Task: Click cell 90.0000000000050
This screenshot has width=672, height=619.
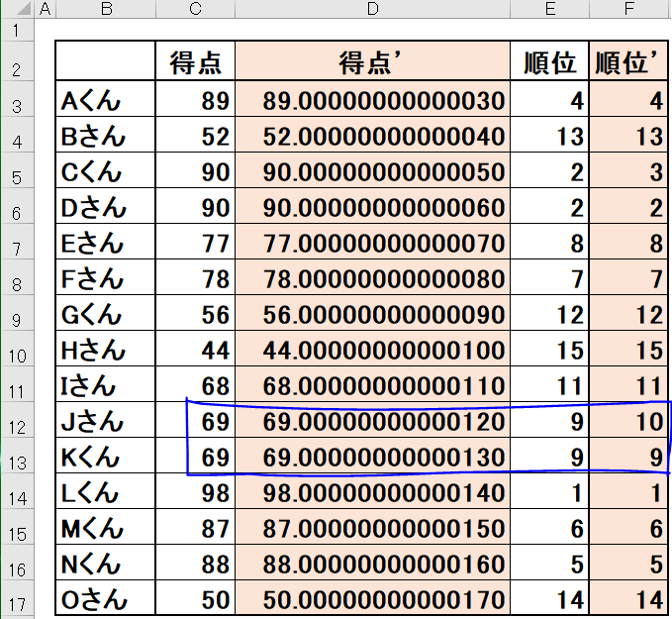Action: tap(372, 170)
